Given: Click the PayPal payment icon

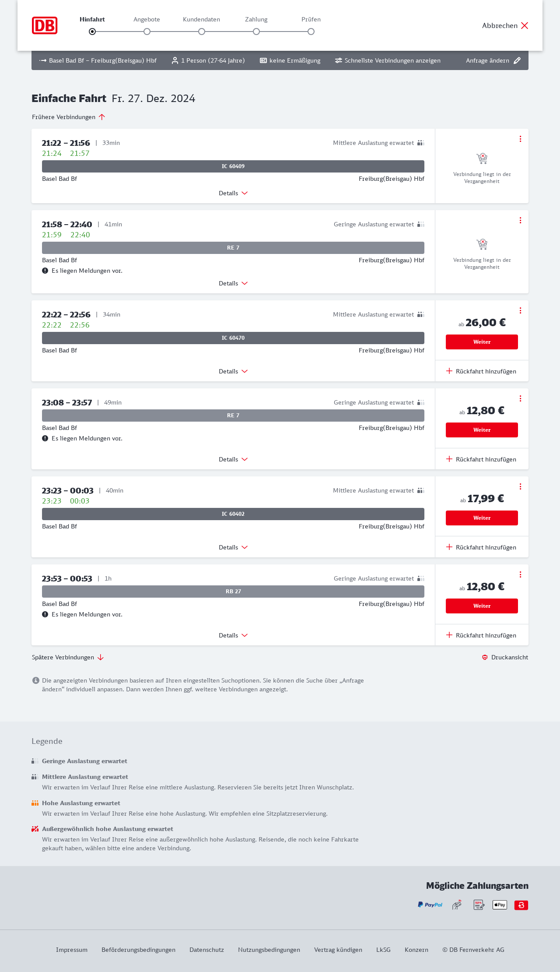Looking at the screenshot, I should tap(430, 905).
